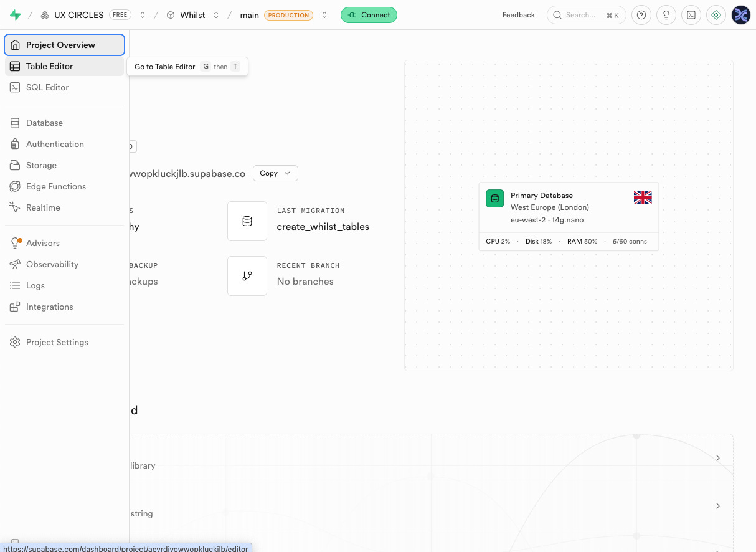Screen dimensions: 756x552
Task: Click the Whilst project name
Action: point(192,15)
